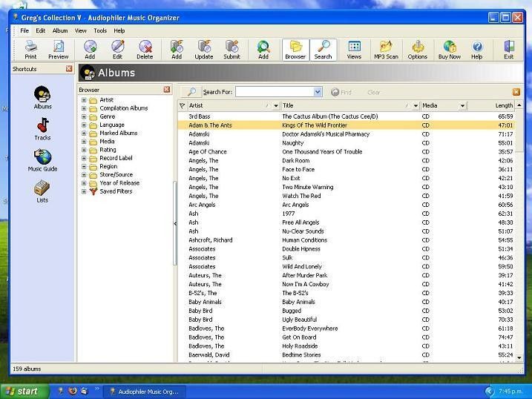Click the list scrollbar up arrow
The height and width of the screenshot is (399, 532).
(x=519, y=105)
